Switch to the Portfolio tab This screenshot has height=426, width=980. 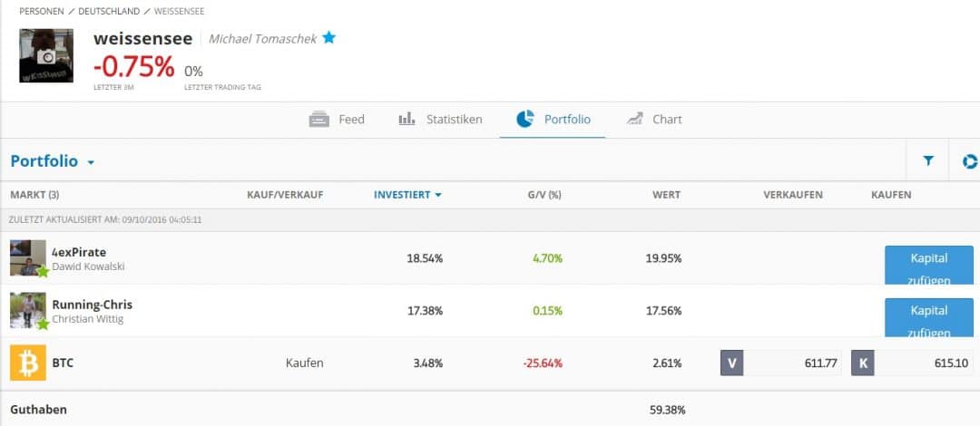(553, 120)
